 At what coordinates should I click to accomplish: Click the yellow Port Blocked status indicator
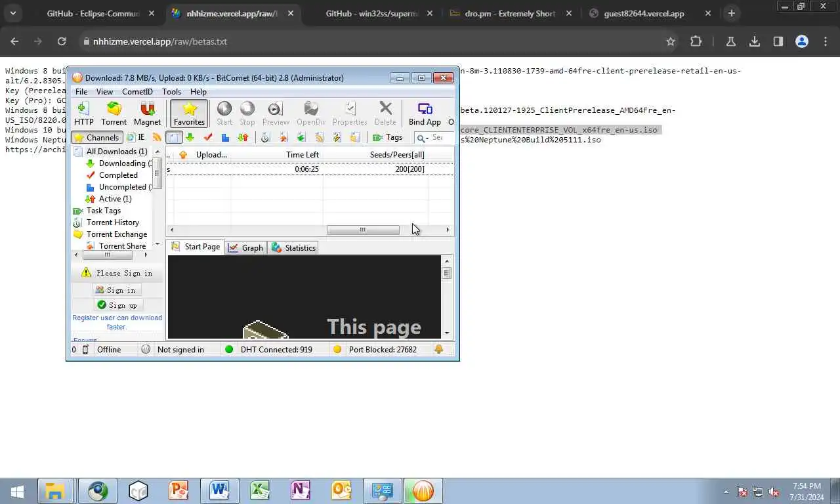[x=337, y=350]
